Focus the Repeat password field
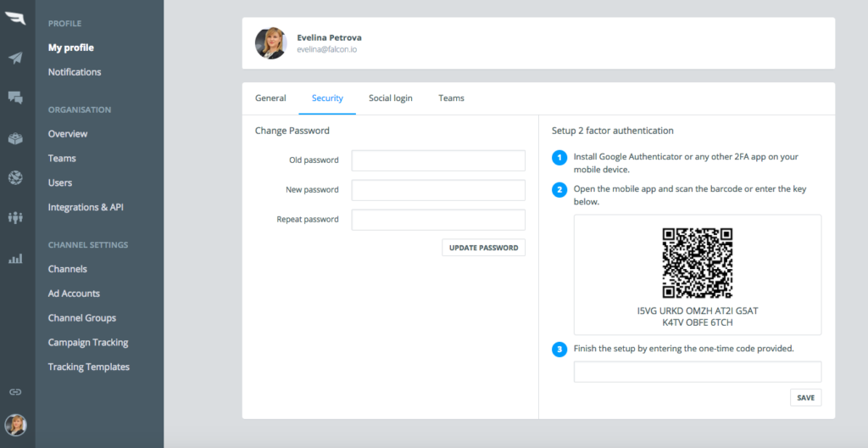The image size is (868, 448). click(438, 220)
